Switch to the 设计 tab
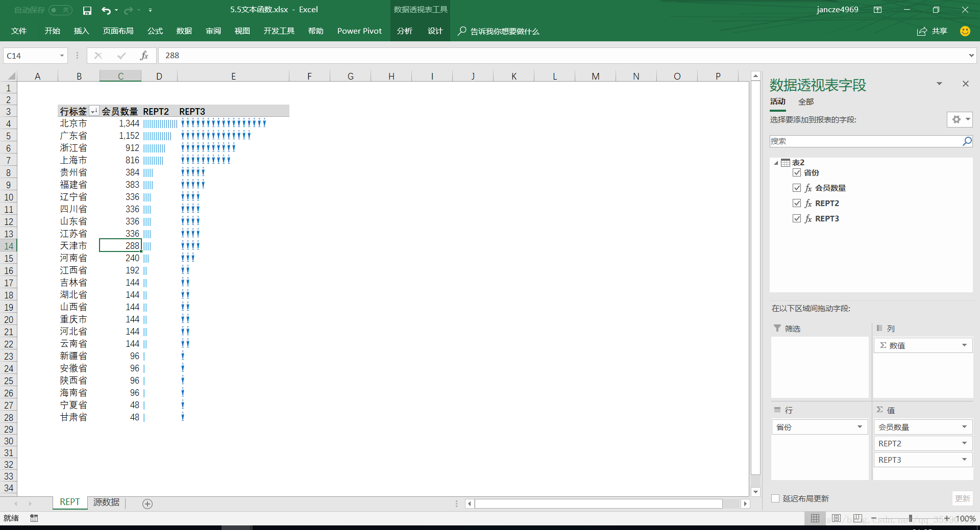Viewport: 980px width, 530px height. 435,31
